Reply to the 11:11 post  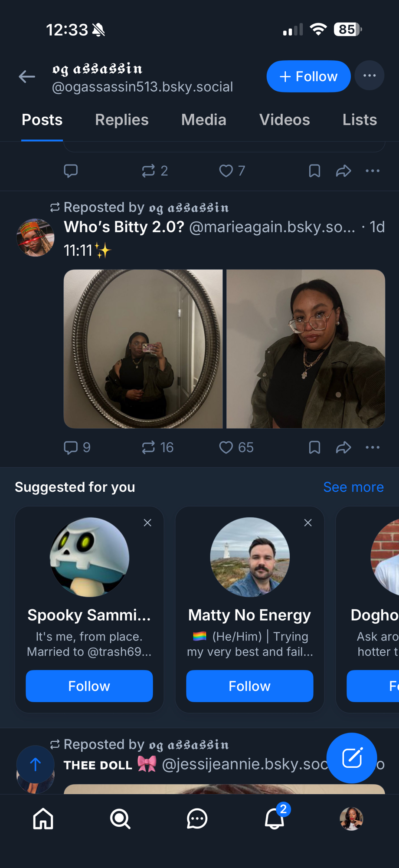coord(71,447)
